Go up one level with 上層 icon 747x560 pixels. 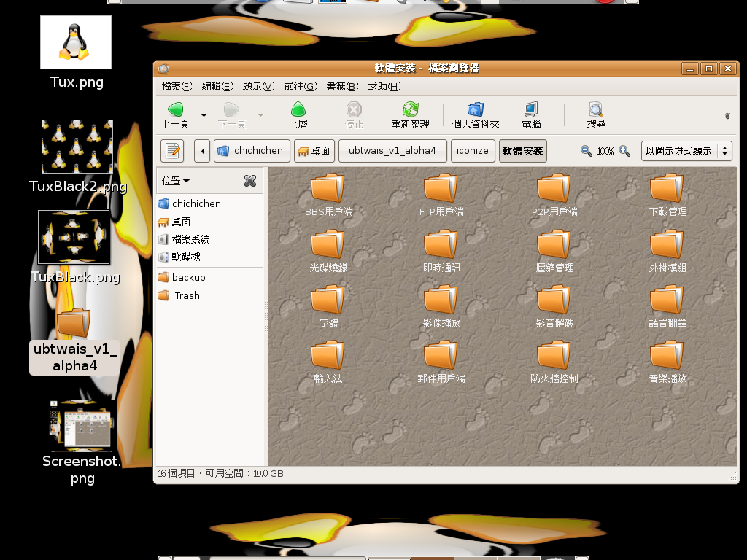[x=298, y=111]
